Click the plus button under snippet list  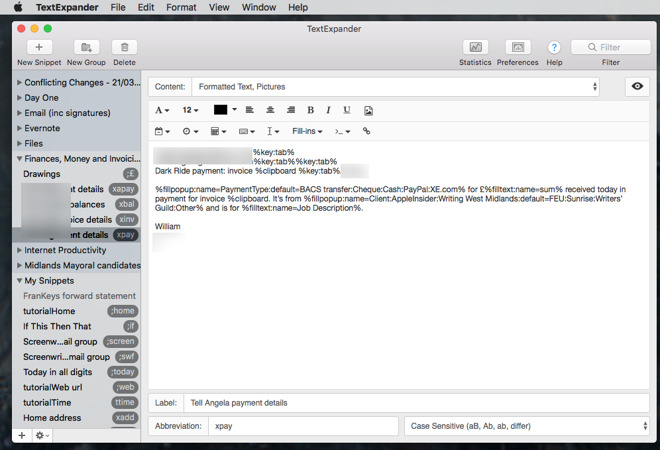[x=22, y=435]
